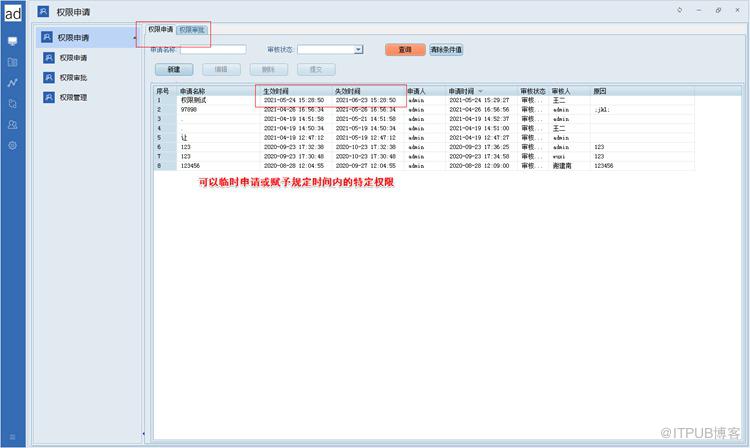Click sort arrow on 申请时间 column

[x=480, y=91]
